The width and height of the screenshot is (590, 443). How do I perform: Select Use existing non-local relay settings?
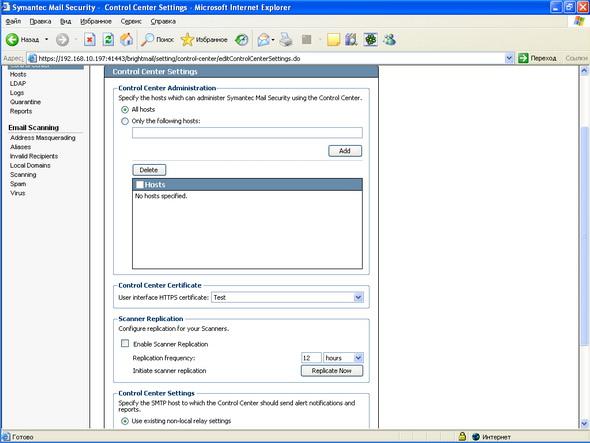pos(125,421)
